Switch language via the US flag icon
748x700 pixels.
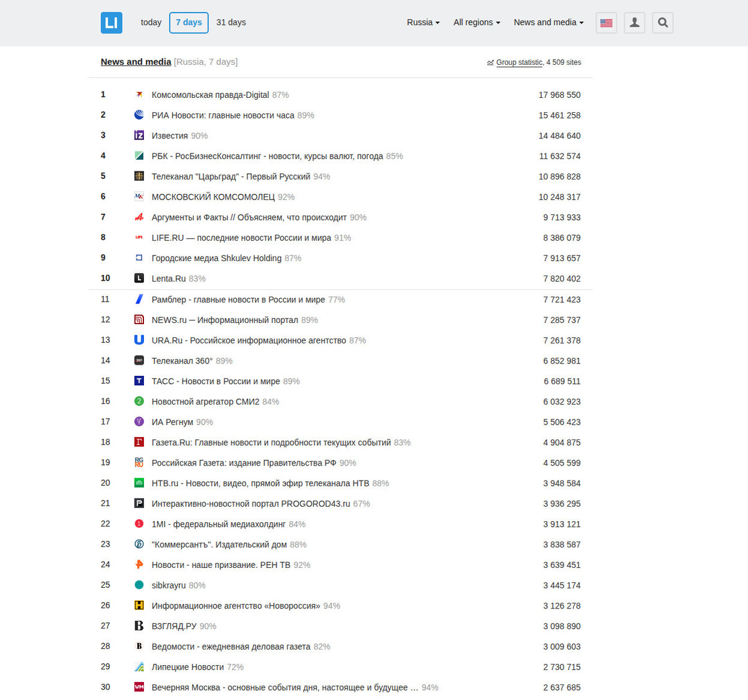[x=607, y=22]
